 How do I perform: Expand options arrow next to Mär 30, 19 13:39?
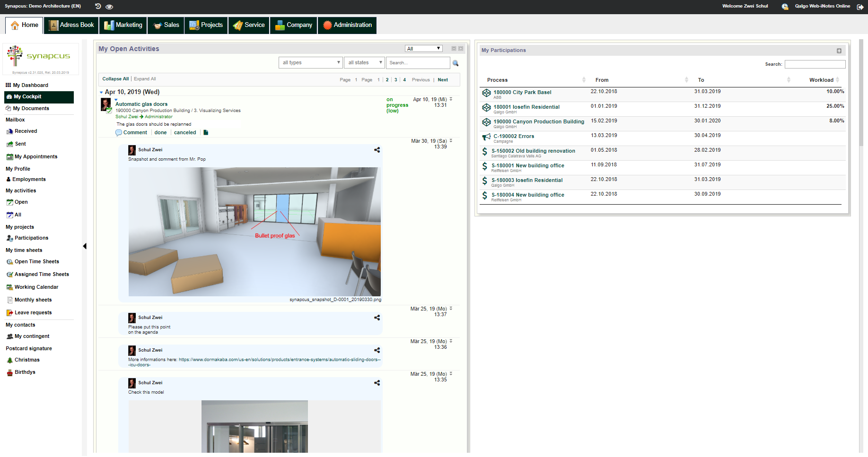tap(451, 141)
